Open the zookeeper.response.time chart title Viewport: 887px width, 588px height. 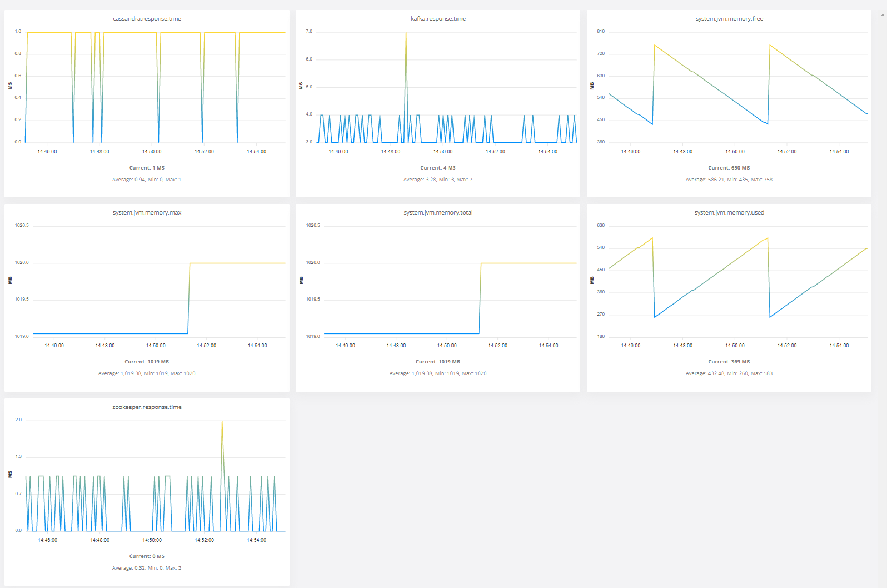pyautogui.click(x=147, y=407)
